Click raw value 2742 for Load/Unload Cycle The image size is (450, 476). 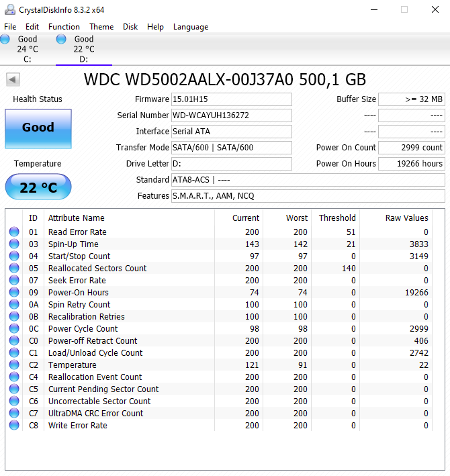[418, 352]
